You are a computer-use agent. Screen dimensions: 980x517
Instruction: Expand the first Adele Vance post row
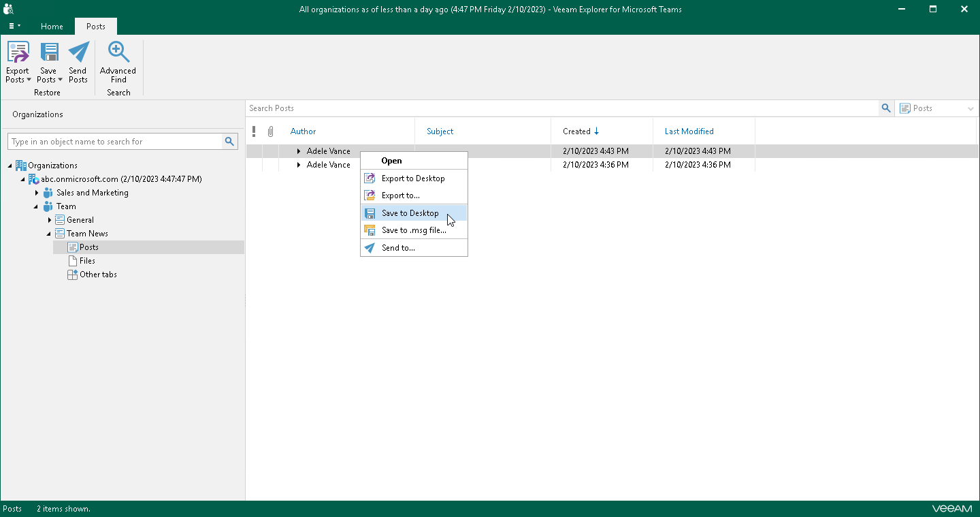(298, 151)
